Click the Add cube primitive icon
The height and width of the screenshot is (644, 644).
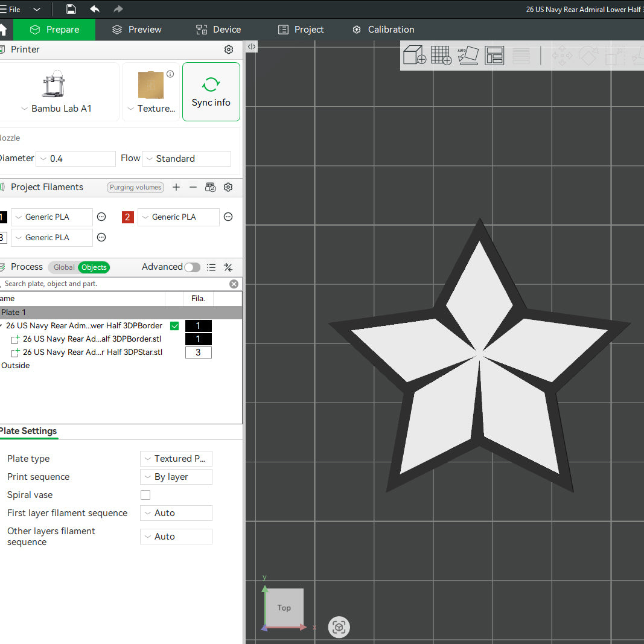tap(415, 55)
